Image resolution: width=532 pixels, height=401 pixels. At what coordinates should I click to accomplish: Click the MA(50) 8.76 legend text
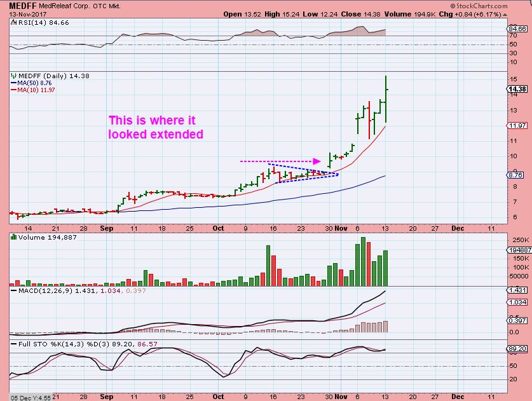click(x=34, y=83)
